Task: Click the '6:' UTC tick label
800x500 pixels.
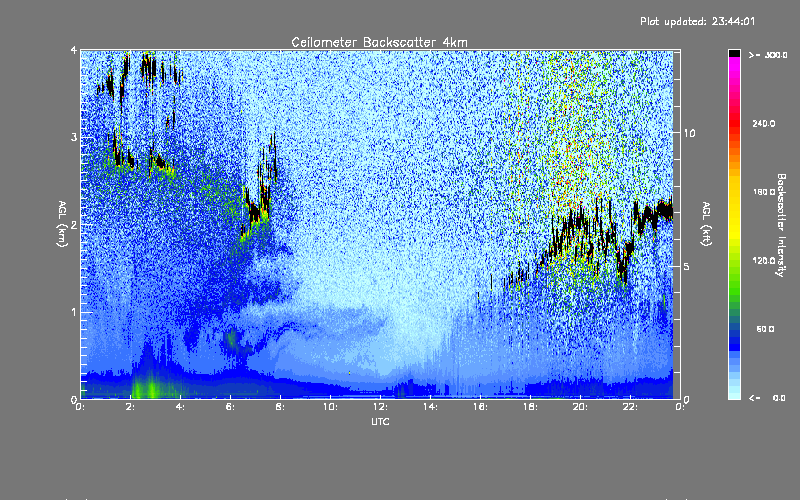Action: coord(231,407)
